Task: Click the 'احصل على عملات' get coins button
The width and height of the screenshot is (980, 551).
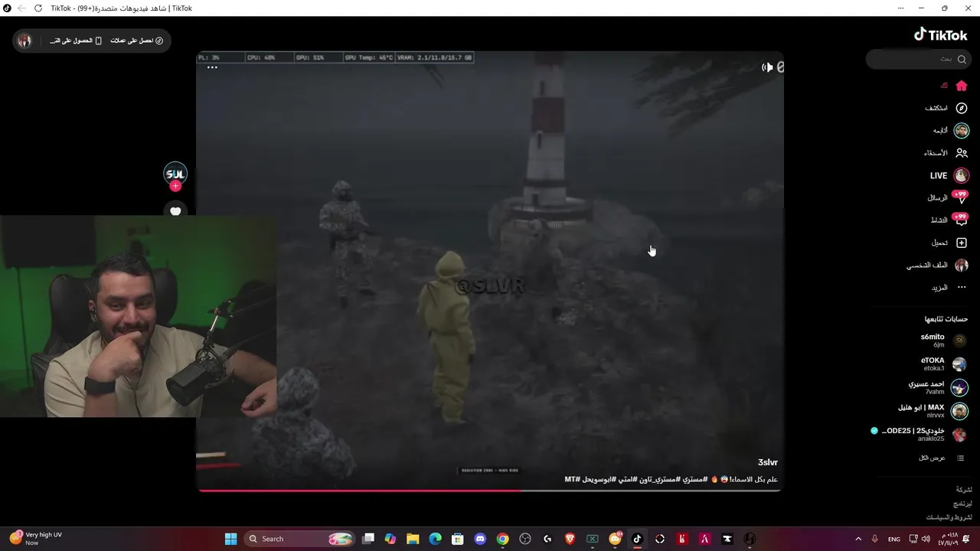Action: [x=136, y=41]
